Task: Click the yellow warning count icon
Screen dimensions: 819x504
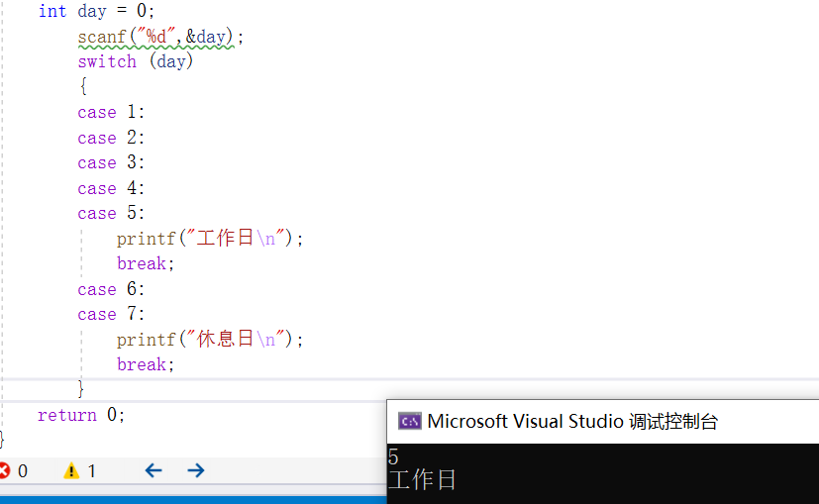Action: (x=71, y=471)
